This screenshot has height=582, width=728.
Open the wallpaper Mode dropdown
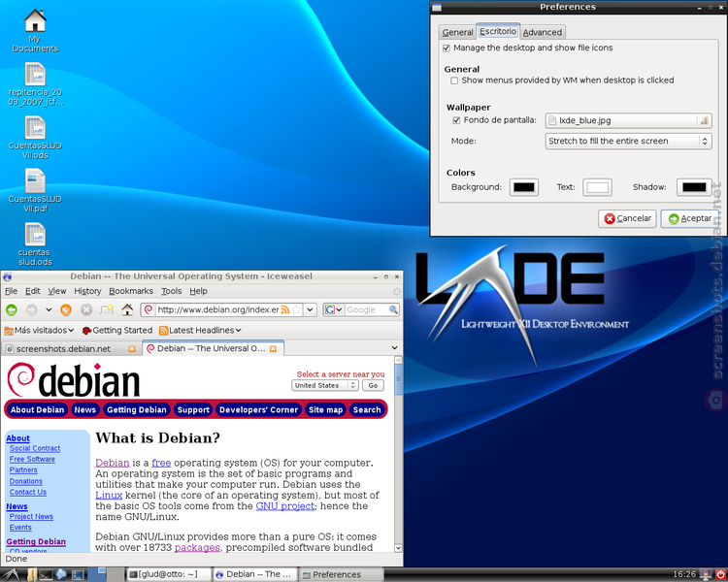click(x=629, y=141)
